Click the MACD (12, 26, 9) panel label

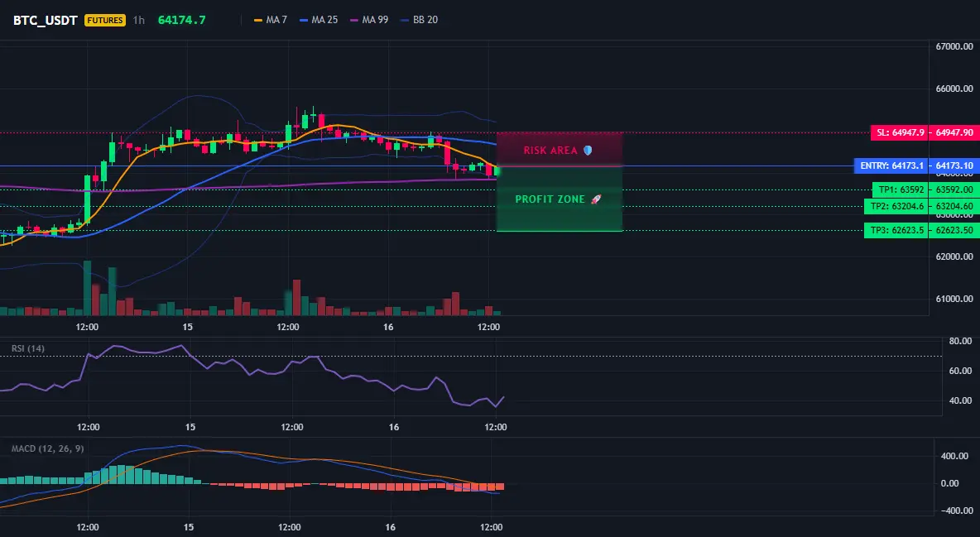[x=47, y=448]
